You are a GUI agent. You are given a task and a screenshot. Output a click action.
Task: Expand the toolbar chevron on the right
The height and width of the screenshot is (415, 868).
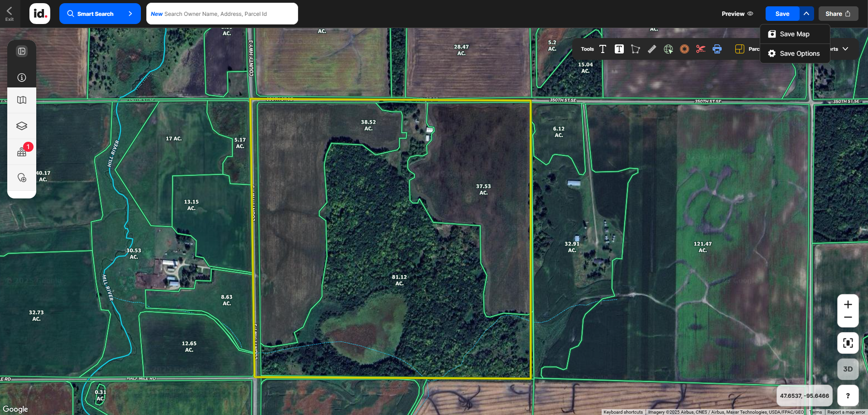(x=845, y=49)
